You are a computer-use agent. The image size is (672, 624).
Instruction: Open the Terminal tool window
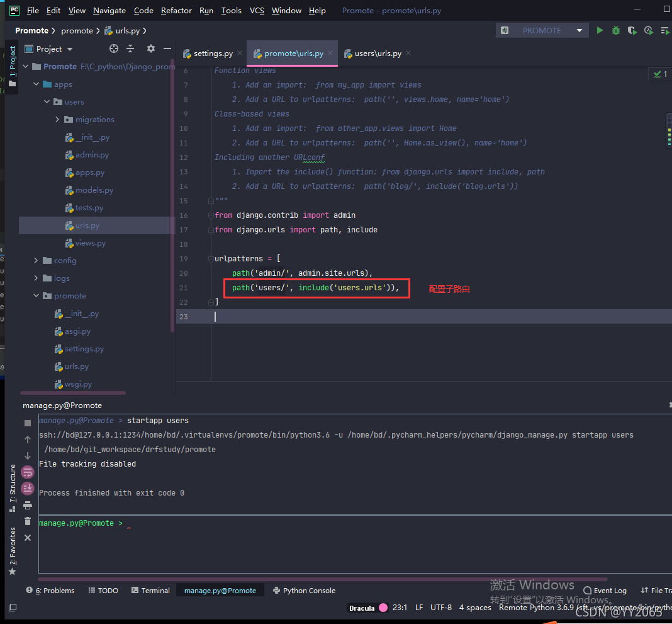[x=150, y=591]
